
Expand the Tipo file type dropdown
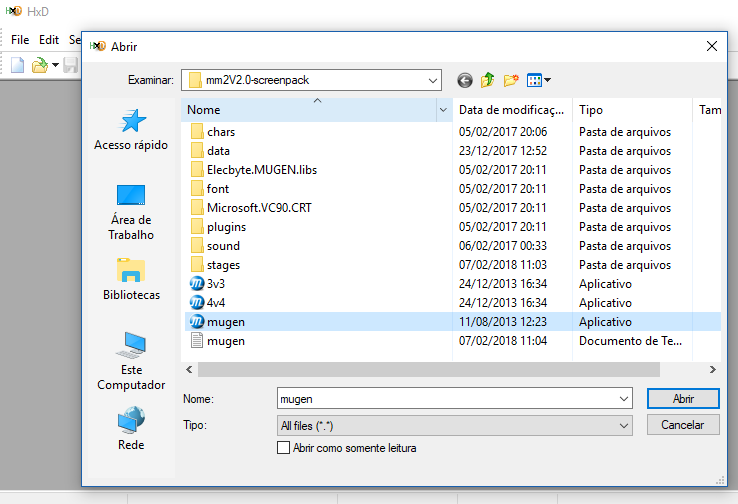(x=624, y=426)
